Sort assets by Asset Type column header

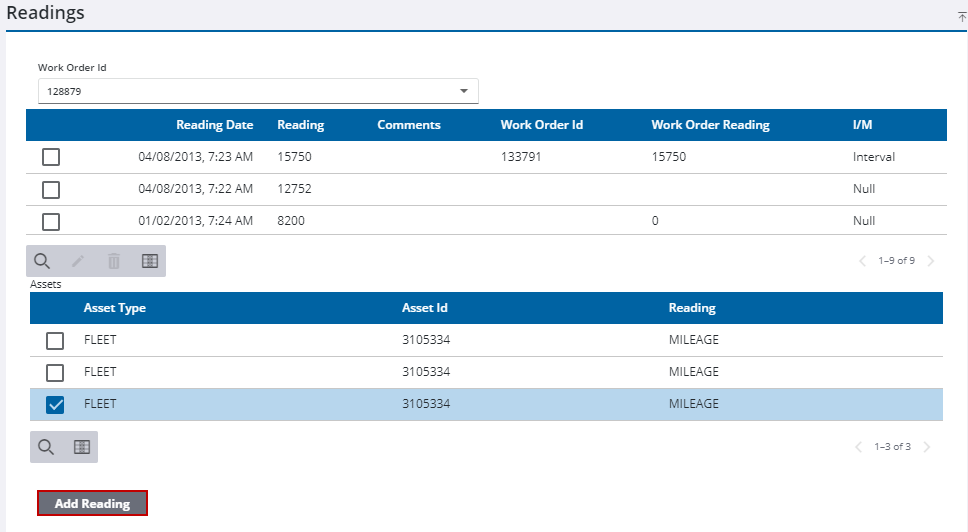pyautogui.click(x=115, y=308)
